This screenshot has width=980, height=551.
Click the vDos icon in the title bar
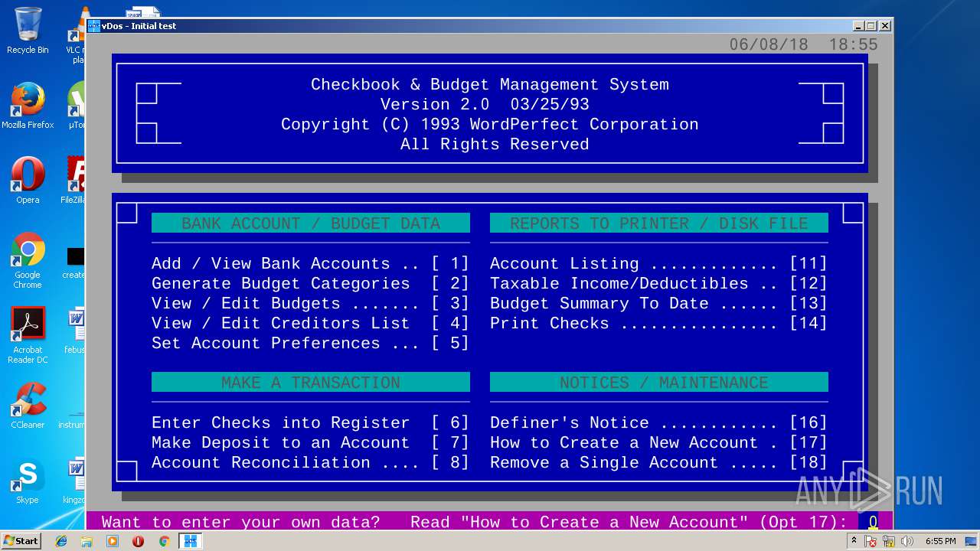pyautogui.click(x=94, y=25)
